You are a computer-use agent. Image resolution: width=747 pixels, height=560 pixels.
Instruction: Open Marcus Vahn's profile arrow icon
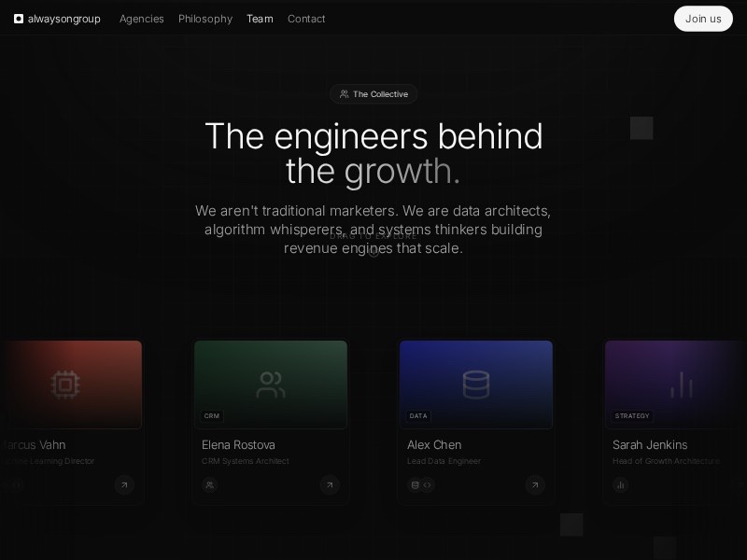tap(124, 484)
